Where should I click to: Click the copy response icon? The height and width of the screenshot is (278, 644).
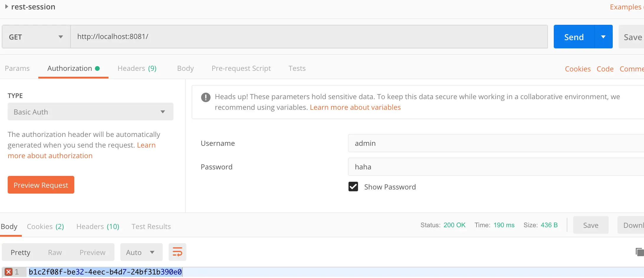[x=640, y=252]
